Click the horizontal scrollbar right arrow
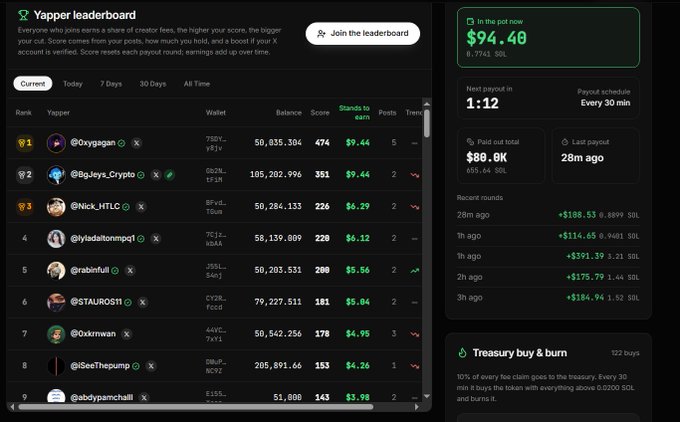The width and height of the screenshot is (680, 422). (x=417, y=407)
